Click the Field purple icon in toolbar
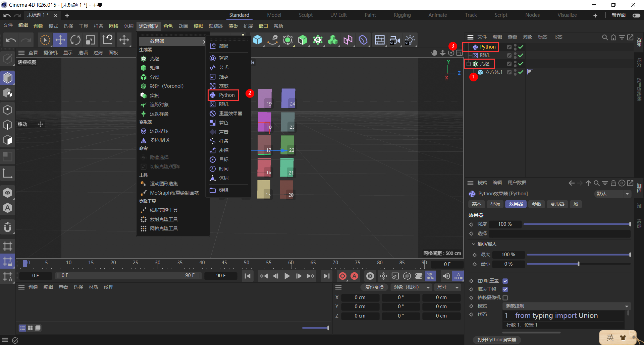 tap(348, 40)
